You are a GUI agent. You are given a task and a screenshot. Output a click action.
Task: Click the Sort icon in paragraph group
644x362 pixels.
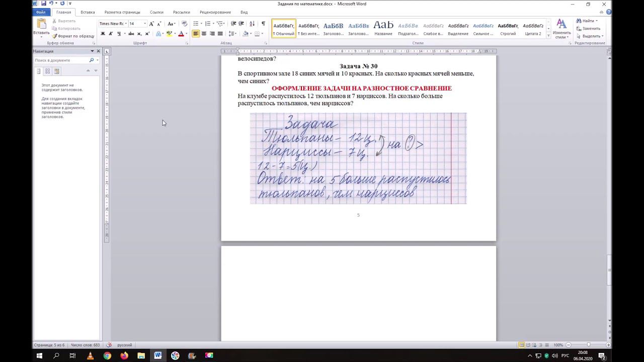[x=252, y=24]
